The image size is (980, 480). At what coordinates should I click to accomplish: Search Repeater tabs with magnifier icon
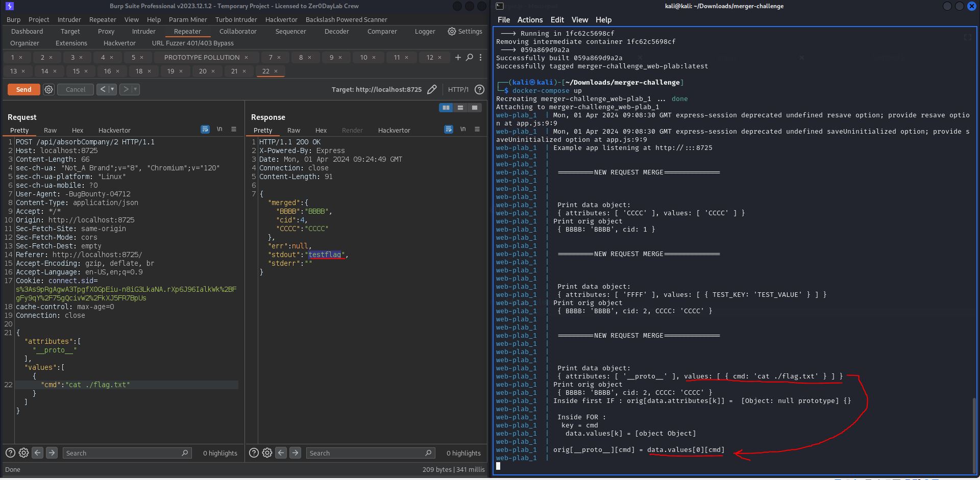pos(470,57)
